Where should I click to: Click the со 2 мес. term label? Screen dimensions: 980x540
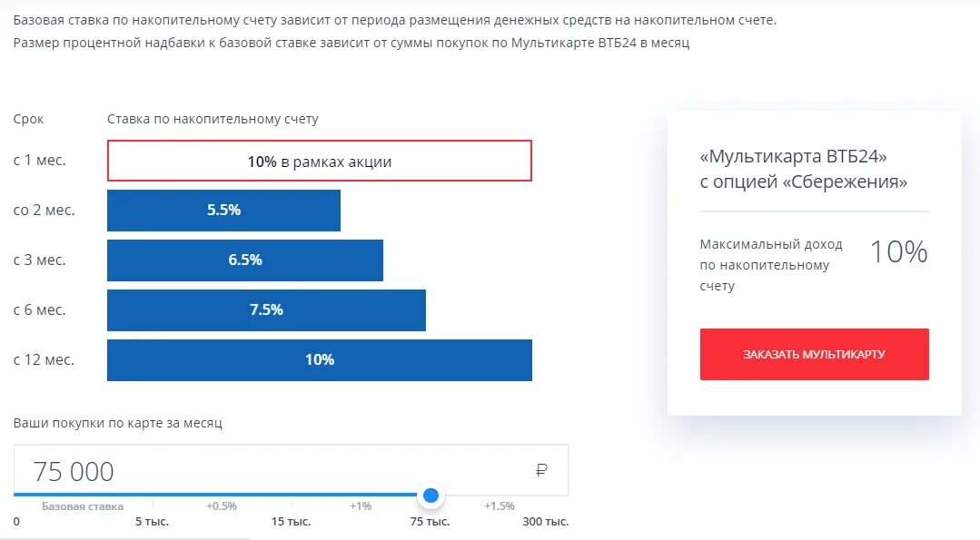point(44,211)
